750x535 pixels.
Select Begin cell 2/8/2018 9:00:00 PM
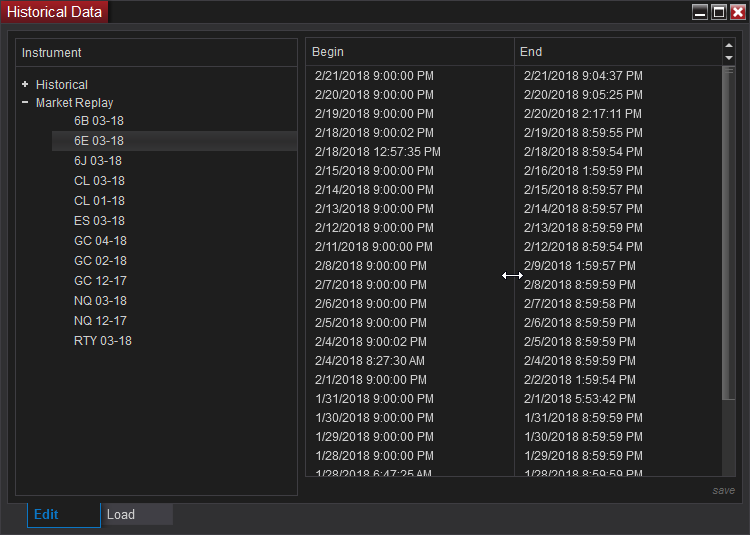tap(371, 266)
